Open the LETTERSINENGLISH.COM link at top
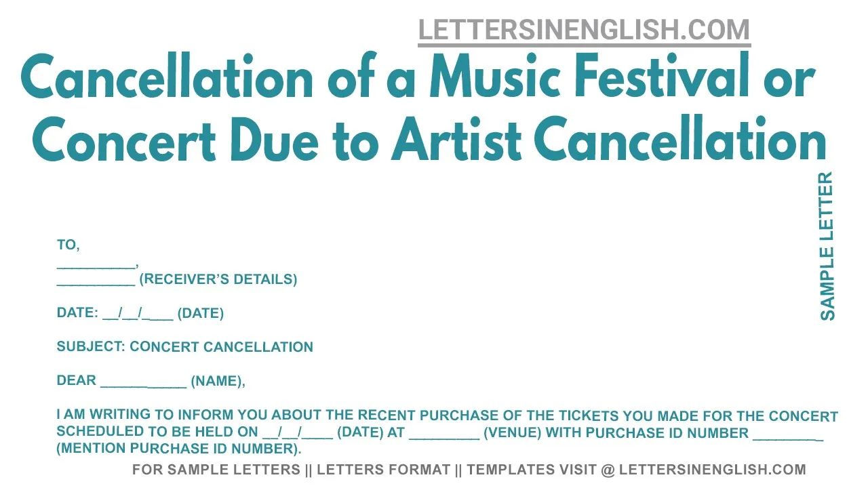The height and width of the screenshot is (488, 868). [x=584, y=30]
